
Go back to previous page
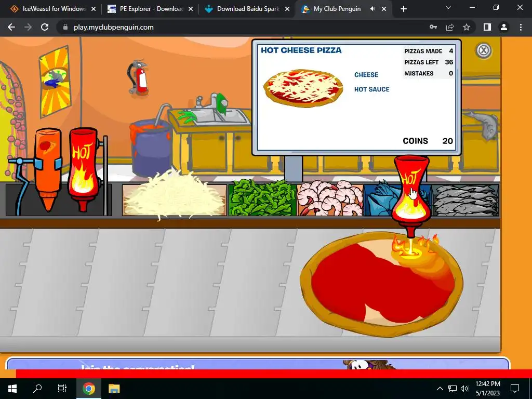coord(11,27)
